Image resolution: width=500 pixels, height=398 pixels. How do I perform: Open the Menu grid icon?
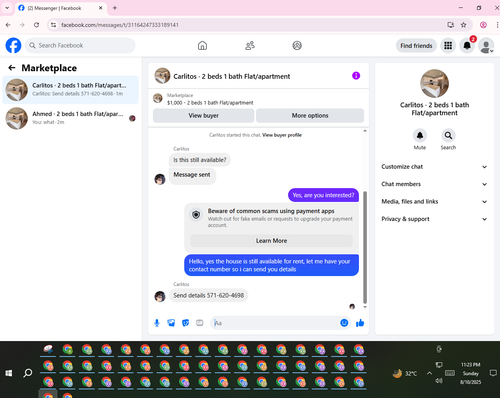pos(448,45)
